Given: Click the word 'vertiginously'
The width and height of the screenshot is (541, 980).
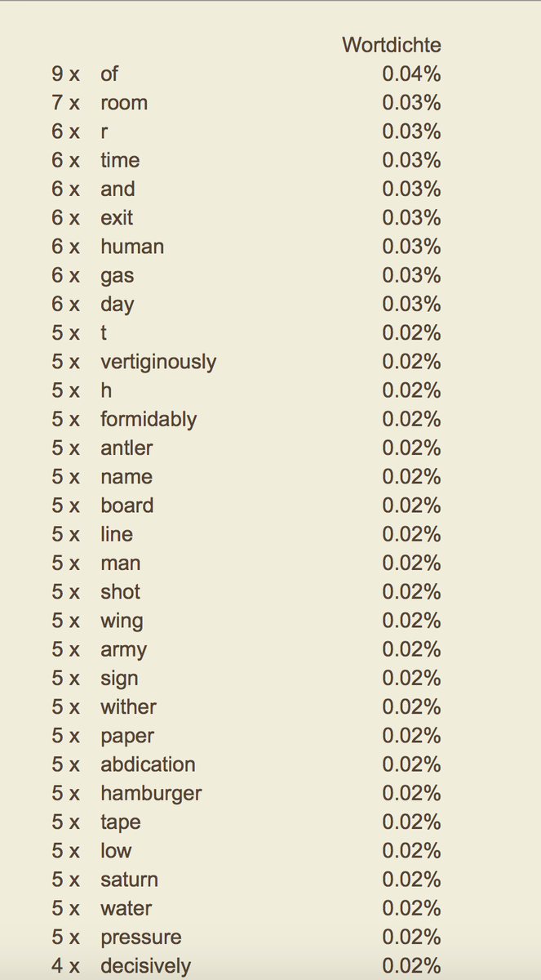Looking at the screenshot, I should tap(158, 362).
